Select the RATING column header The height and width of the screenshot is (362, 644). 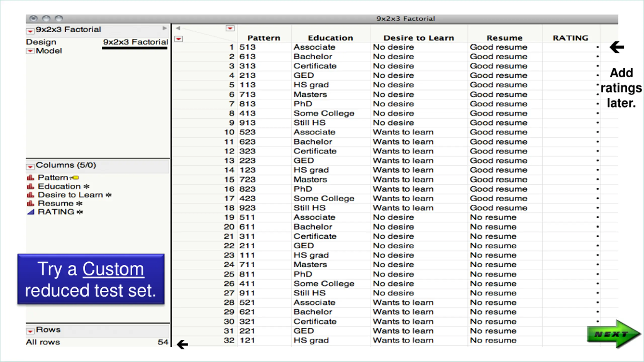pyautogui.click(x=571, y=38)
